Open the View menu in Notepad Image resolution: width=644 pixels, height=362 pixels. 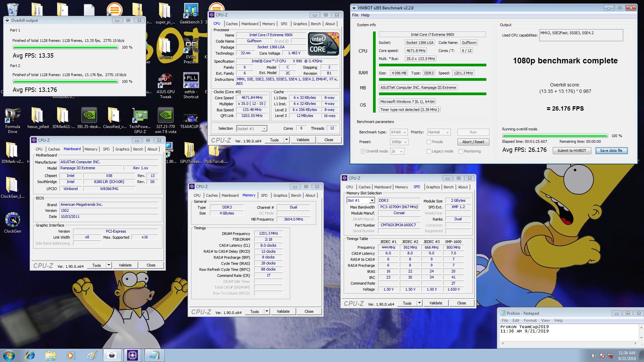point(545,320)
